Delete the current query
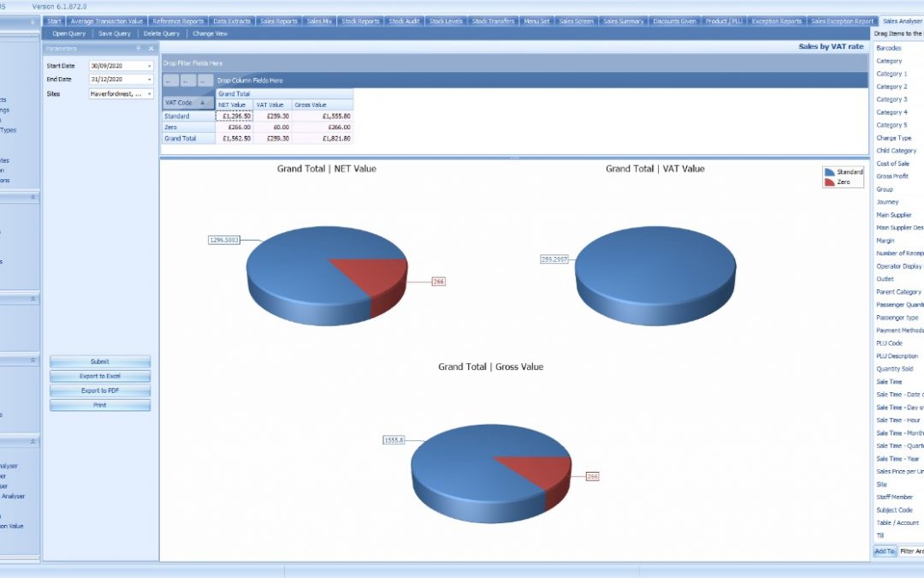 [x=163, y=33]
